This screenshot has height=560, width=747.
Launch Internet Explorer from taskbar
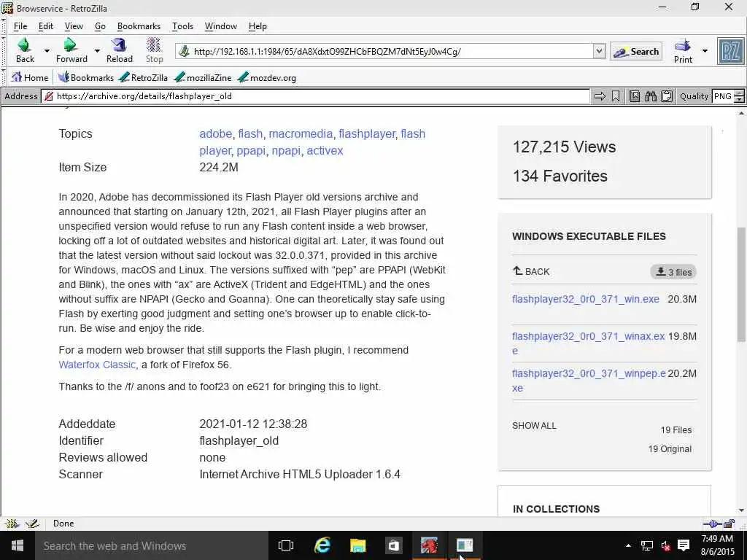pyautogui.click(x=322, y=545)
